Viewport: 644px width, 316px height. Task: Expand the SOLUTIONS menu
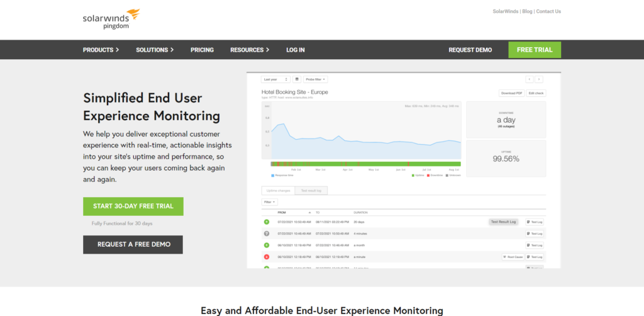point(155,50)
